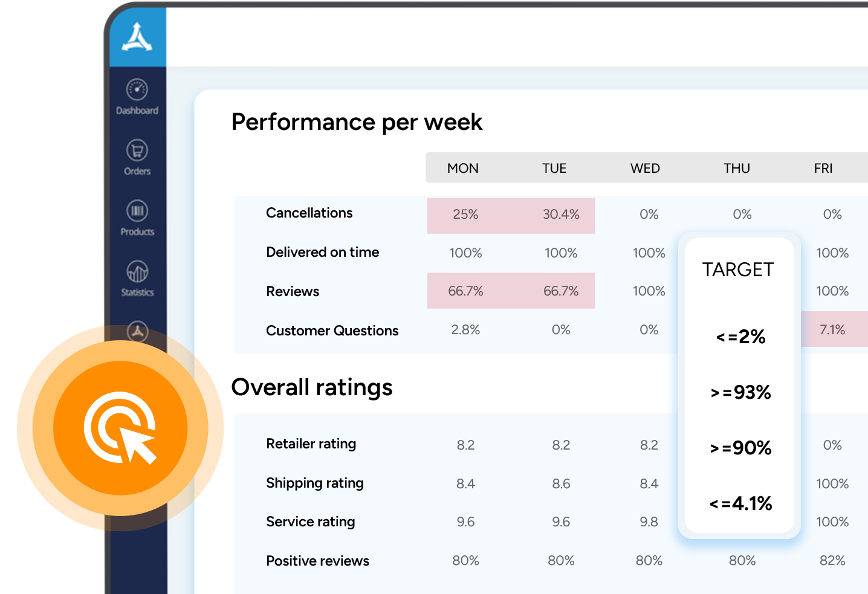868x594 pixels.
Task: Click the pink 30.4% Tuesday cancellations cell
Action: [x=560, y=215]
